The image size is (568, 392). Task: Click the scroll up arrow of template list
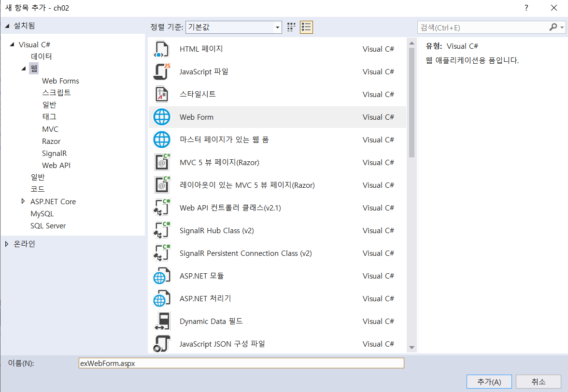(412, 43)
